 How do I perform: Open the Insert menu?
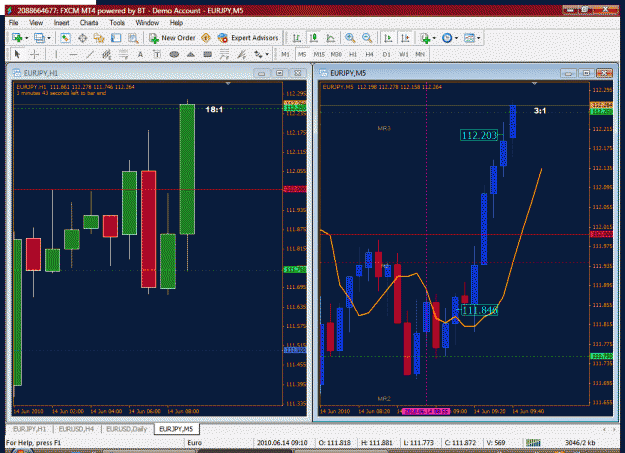pos(61,23)
